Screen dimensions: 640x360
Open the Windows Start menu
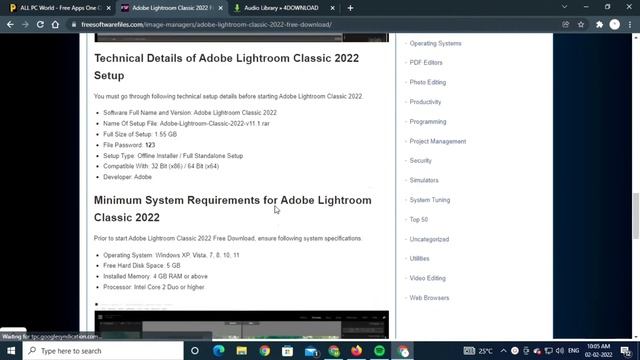[11, 351]
